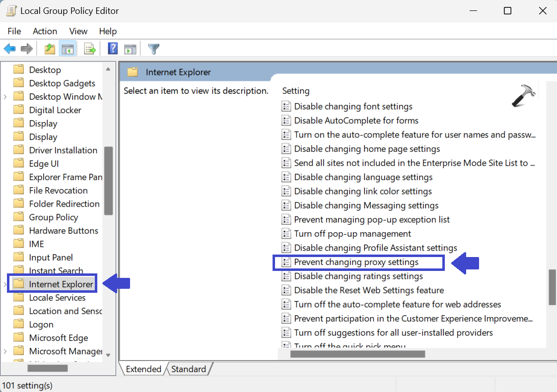Open the View menu

click(x=78, y=31)
